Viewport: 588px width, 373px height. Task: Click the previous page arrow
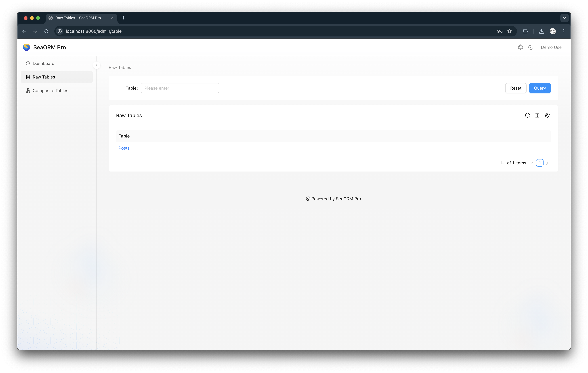click(x=532, y=163)
